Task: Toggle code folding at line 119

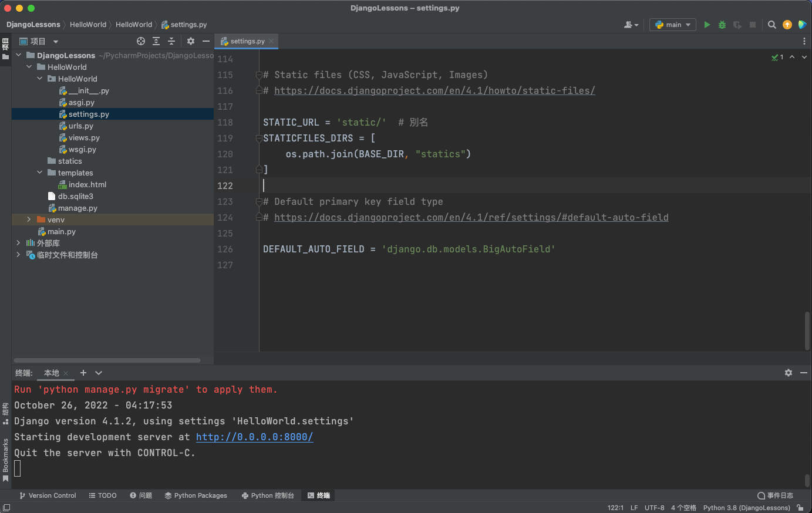Action: (x=258, y=139)
